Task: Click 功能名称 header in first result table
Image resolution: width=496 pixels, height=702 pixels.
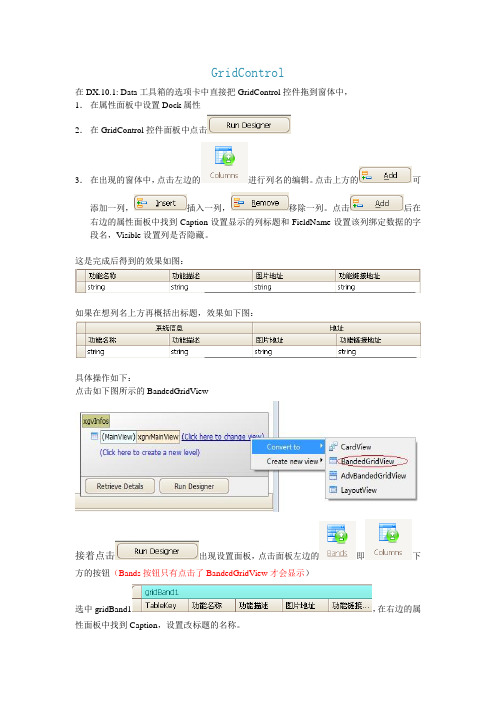Action: tap(127, 276)
